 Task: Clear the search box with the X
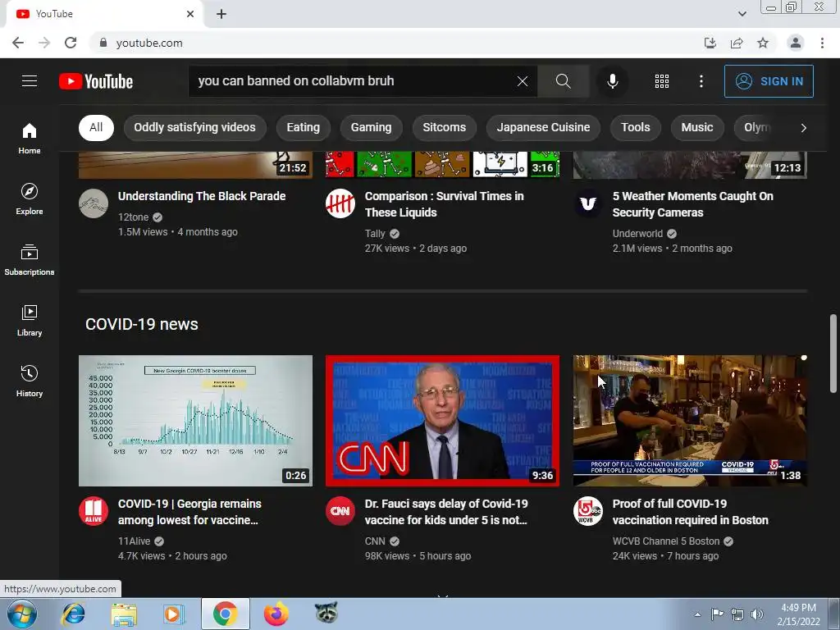click(x=523, y=81)
